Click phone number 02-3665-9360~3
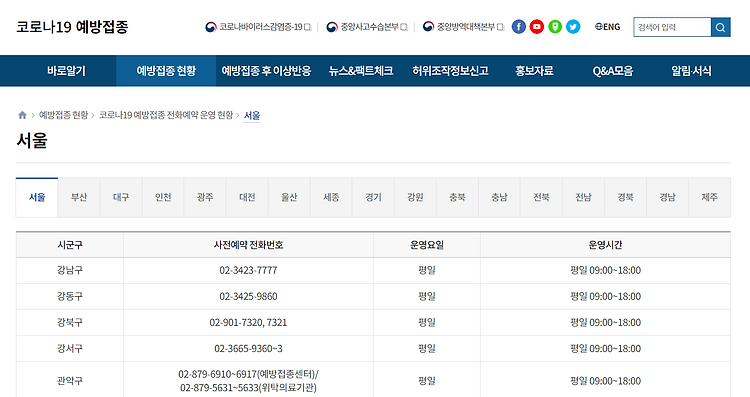This screenshot has width=750, height=397. coord(248,348)
